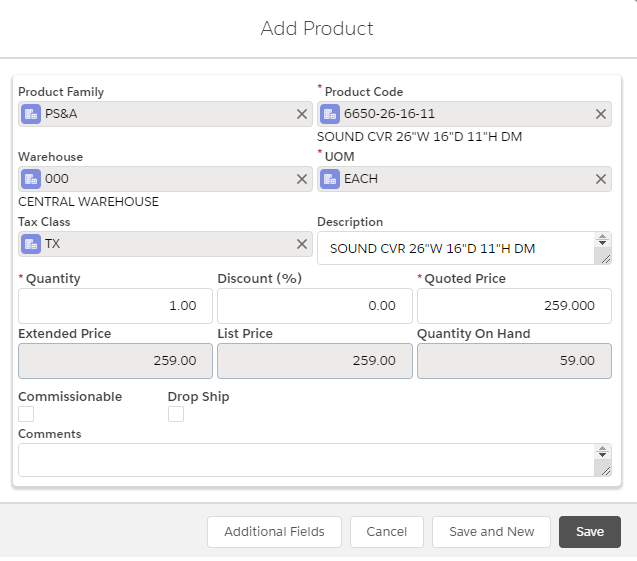Open the Warehouse 000 lookup field
The width and height of the screenshot is (637, 561).
[x=165, y=179]
